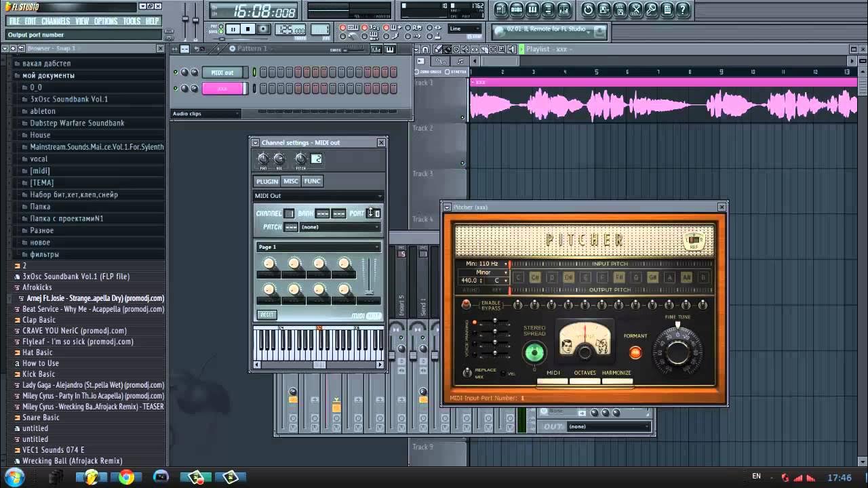Viewport: 868px width, 488px height.
Task: Open keyboard editor in step sequencer
Action: click(390, 49)
